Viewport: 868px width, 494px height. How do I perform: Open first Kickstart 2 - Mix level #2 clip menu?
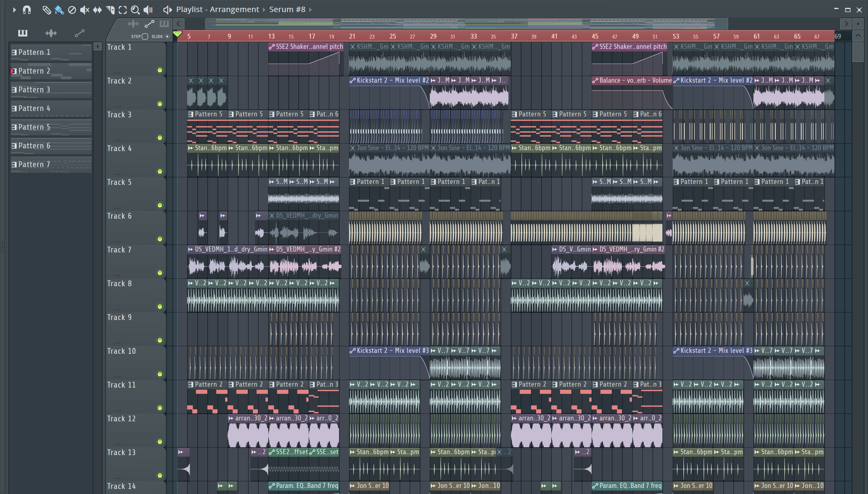353,81
